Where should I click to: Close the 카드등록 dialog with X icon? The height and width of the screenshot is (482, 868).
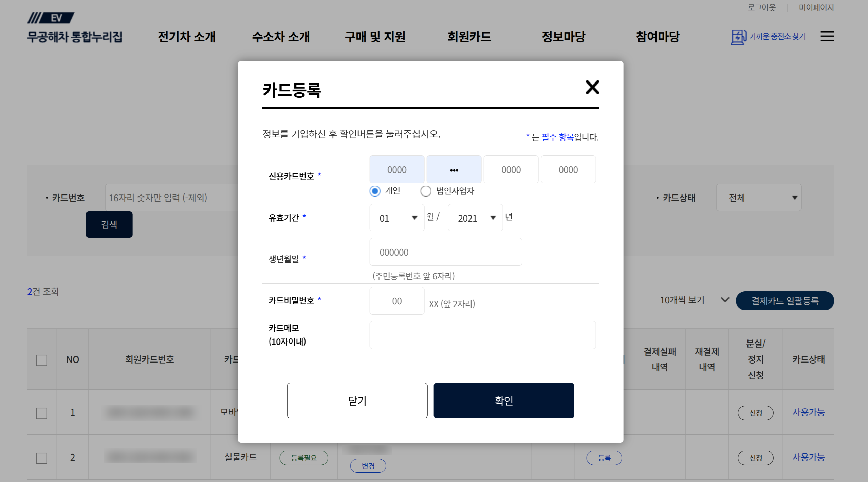[x=592, y=87]
